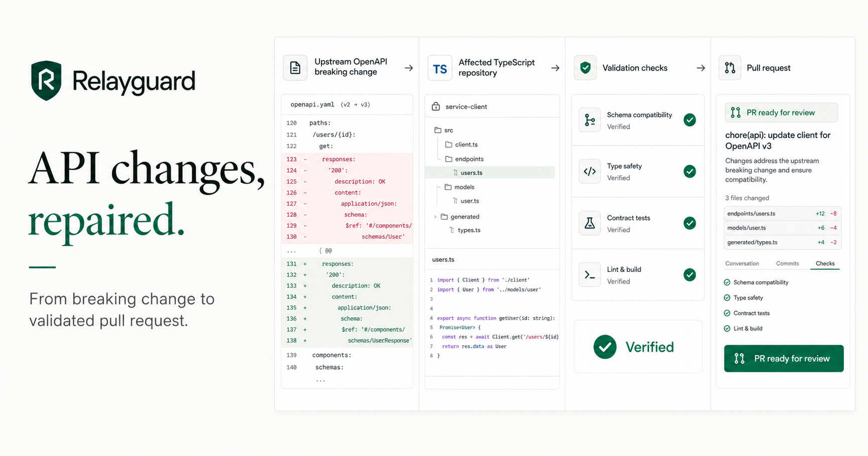Image resolution: width=868 pixels, height=456 pixels.
Task: Click the export async function getUser code line
Action: click(x=496, y=318)
